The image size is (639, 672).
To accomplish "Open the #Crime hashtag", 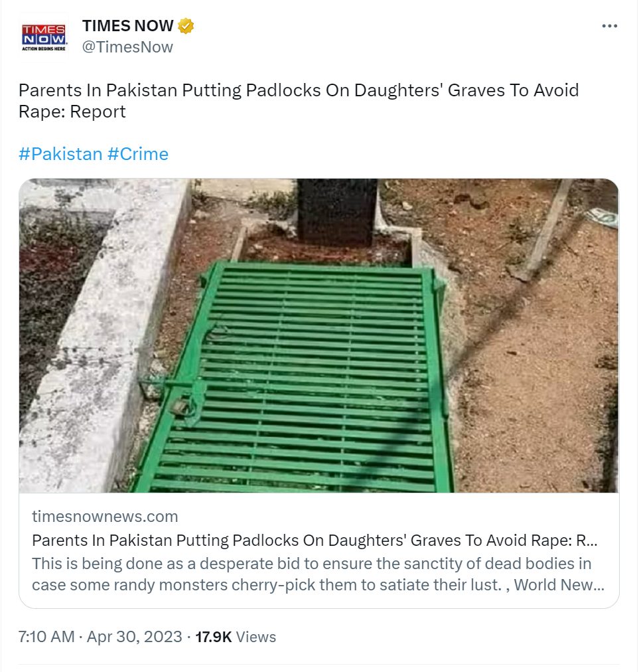I will pos(138,154).
